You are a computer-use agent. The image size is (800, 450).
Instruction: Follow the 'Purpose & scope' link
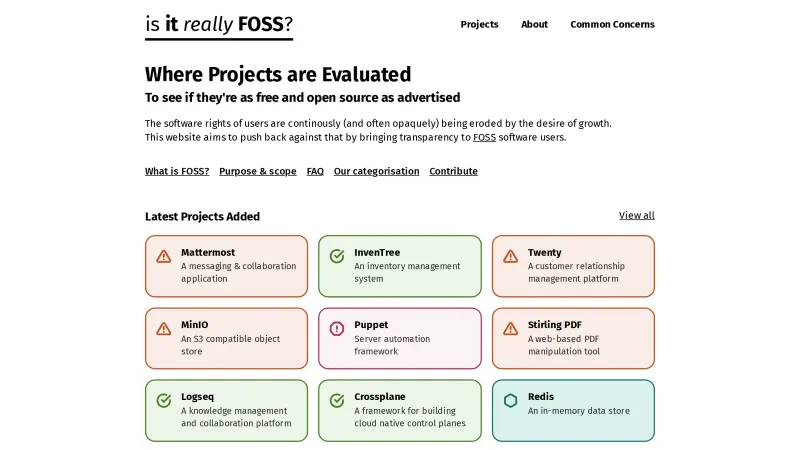(258, 171)
